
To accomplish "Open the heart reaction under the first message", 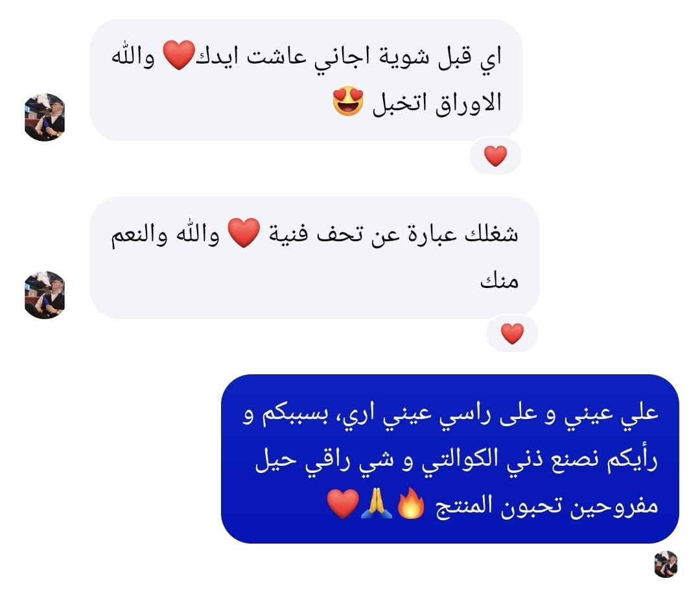I will (496, 156).
